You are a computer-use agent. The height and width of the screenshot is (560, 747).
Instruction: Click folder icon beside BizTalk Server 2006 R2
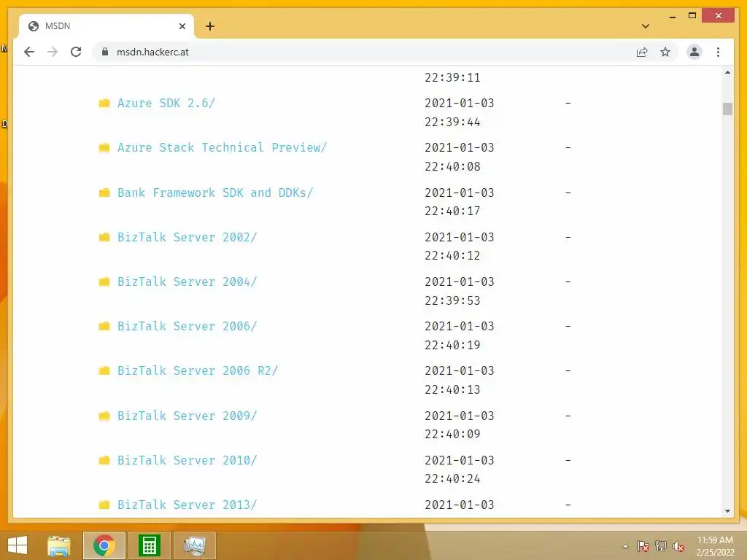(x=104, y=370)
